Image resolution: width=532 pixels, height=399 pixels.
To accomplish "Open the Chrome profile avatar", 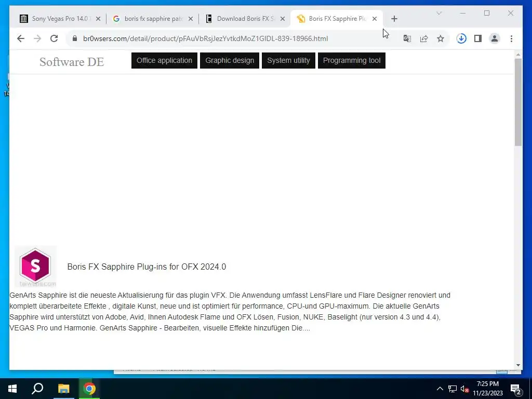I will (x=495, y=38).
